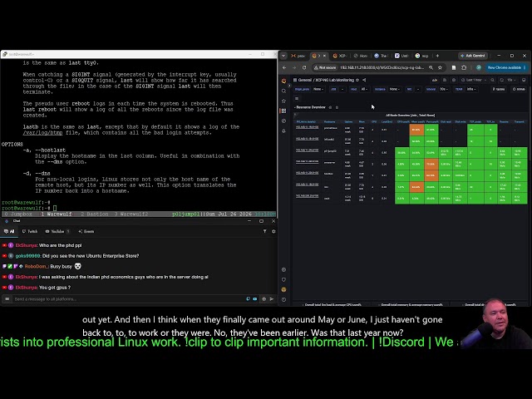Toggle the Twitch platform send icon
Image resolution: width=532 pixels, height=399 pixels.
click(248, 299)
